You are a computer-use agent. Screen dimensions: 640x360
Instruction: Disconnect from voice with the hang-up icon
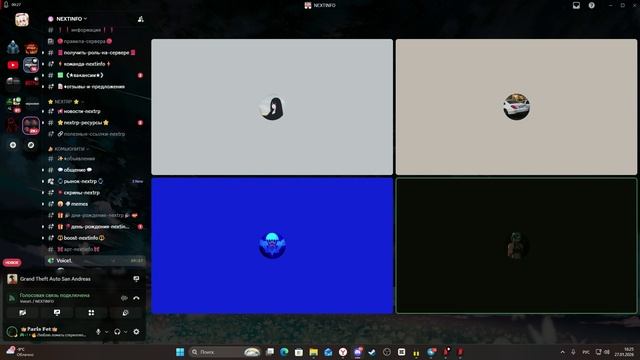[x=136, y=298]
